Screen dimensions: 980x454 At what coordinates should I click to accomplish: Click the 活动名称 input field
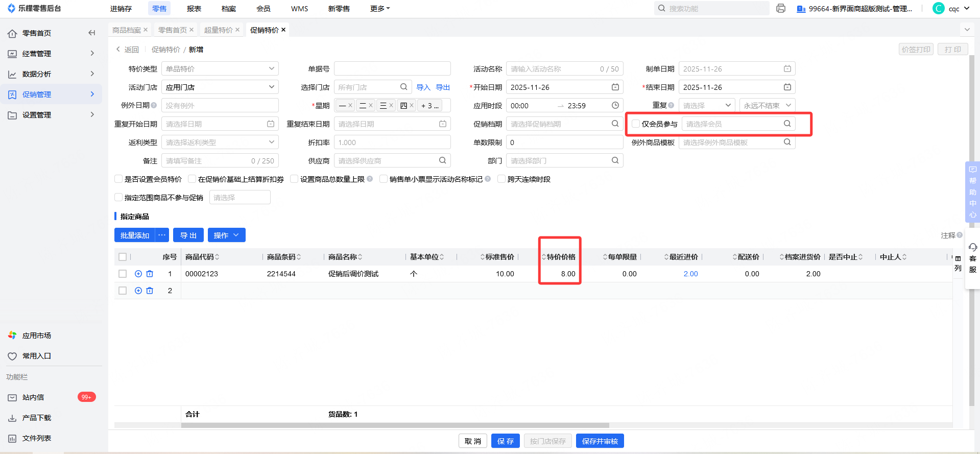click(x=554, y=69)
